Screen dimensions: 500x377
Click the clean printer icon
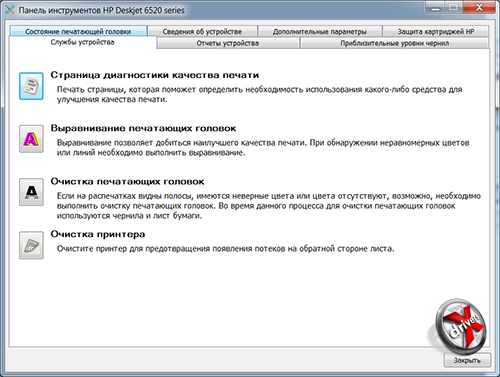31,245
